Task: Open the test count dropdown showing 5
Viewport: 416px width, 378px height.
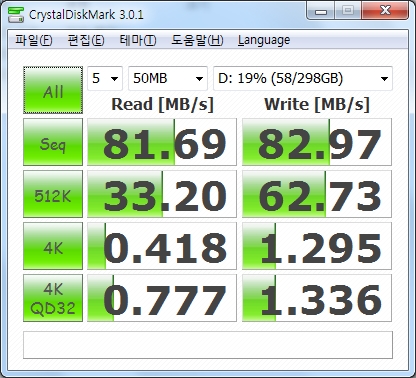Action: [105, 78]
